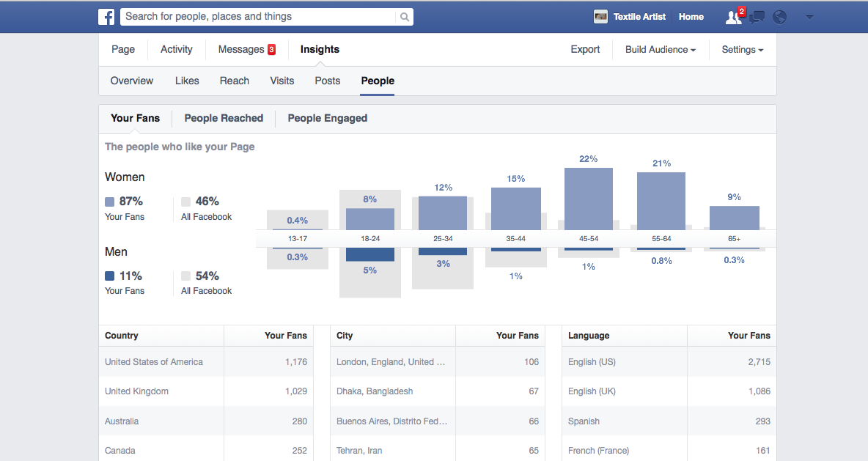Click the women 18-24 bar at 8%
The image size is (868, 461).
(369, 219)
